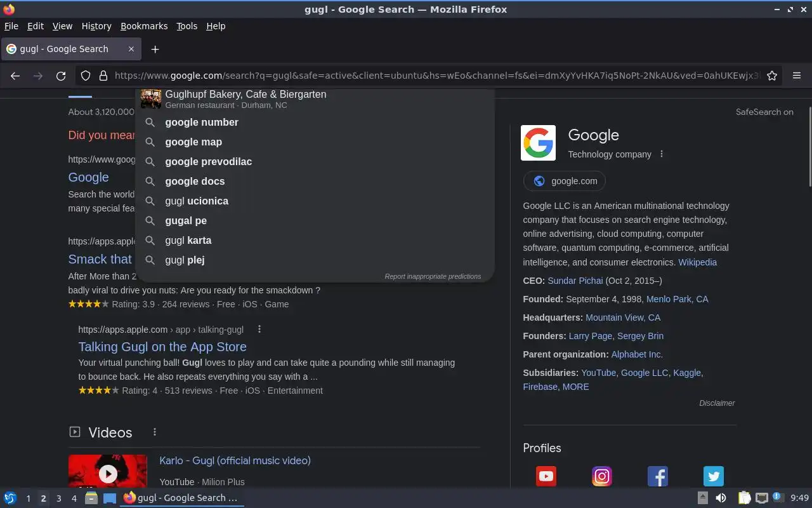Open the Tools menu

tap(187, 26)
